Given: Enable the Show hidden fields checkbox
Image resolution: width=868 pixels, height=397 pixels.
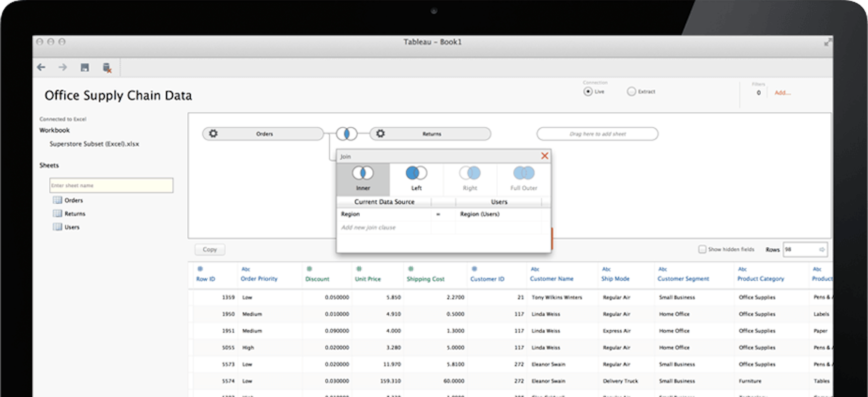Looking at the screenshot, I should coord(703,249).
